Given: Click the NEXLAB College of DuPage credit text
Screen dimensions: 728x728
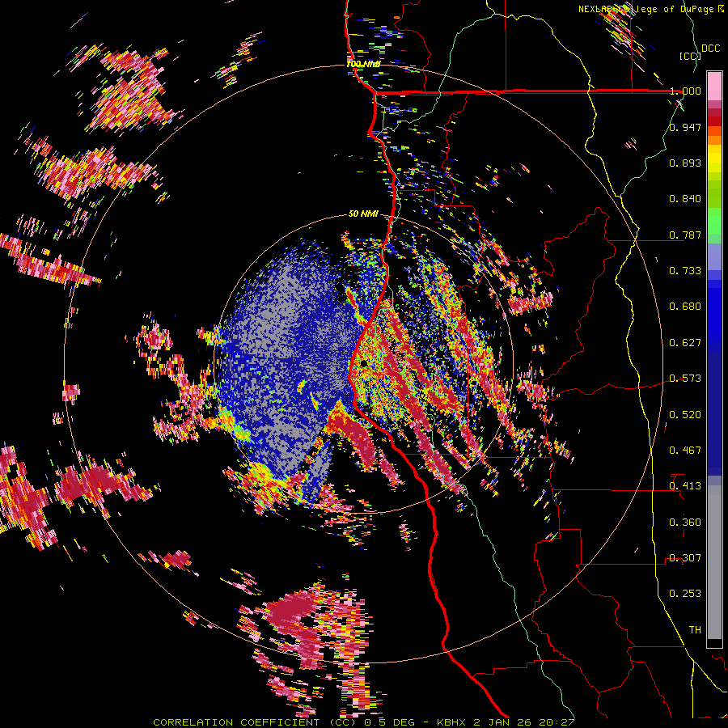Looking at the screenshot, I should pos(651,9).
